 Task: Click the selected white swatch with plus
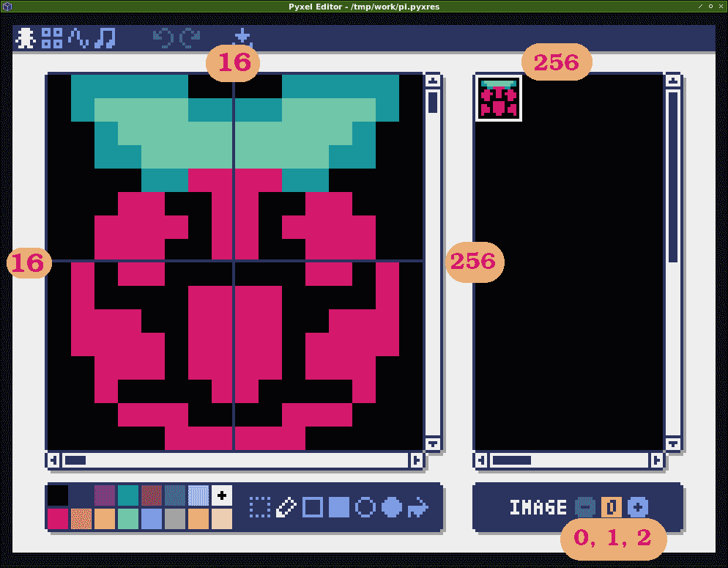222,495
